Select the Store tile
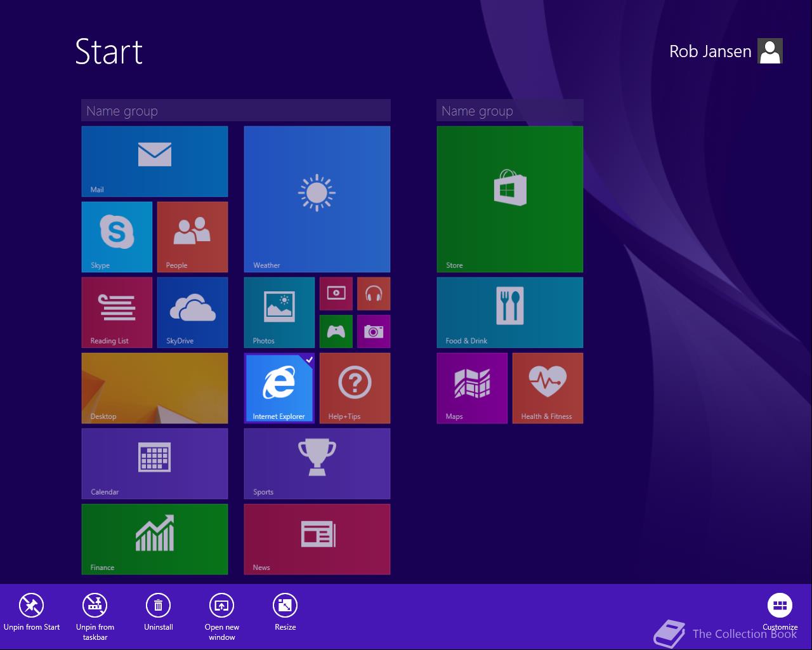The width and height of the screenshot is (812, 650). [x=510, y=199]
